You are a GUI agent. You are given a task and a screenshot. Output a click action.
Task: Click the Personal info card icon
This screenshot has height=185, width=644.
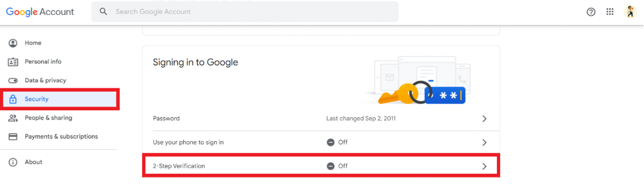[x=13, y=62]
